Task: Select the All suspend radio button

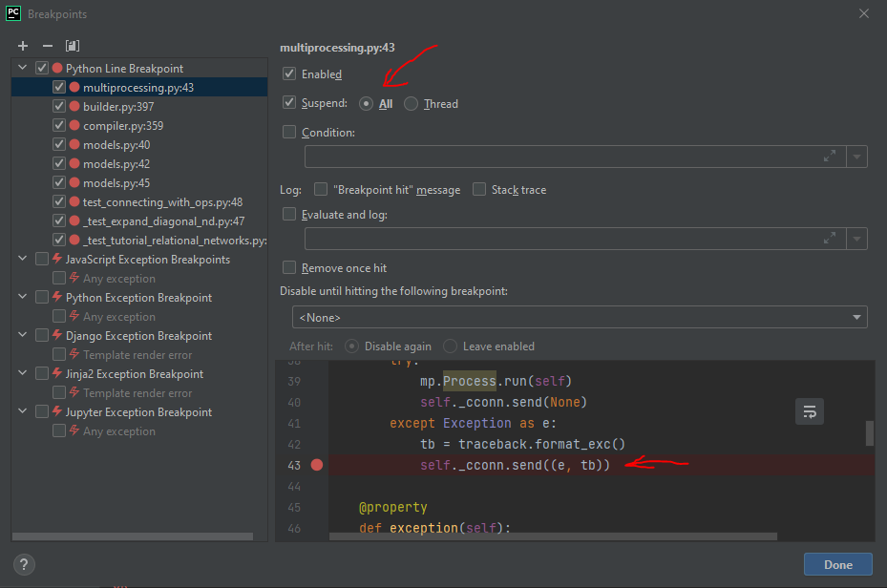Action: pos(366,104)
